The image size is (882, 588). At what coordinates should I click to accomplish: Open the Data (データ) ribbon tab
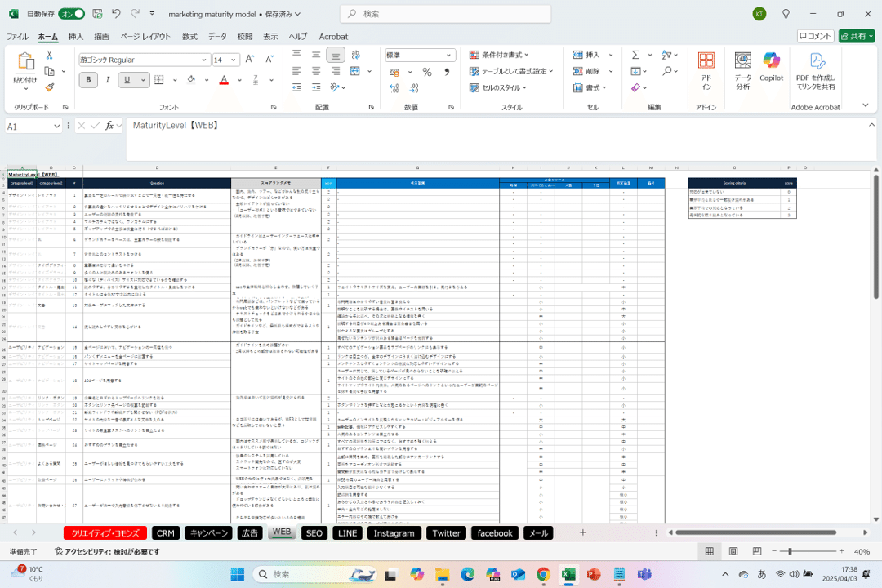coord(217,37)
